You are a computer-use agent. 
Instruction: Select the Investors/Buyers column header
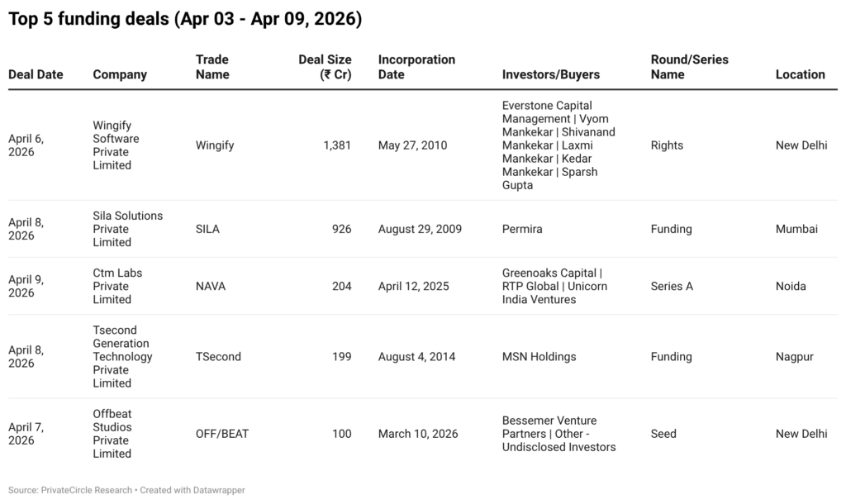[x=551, y=74]
